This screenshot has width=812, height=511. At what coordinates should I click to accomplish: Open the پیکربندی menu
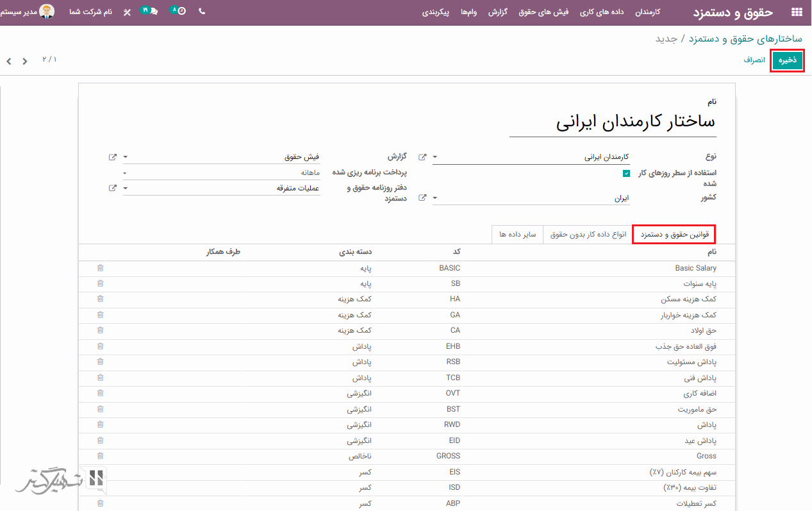tap(435, 12)
